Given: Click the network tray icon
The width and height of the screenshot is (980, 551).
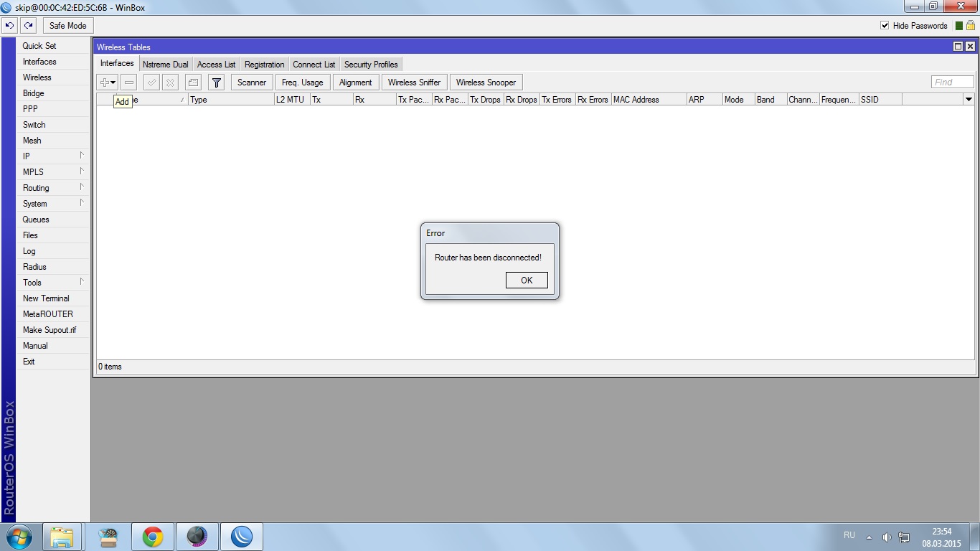Looking at the screenshot, I should coord(904,537).
